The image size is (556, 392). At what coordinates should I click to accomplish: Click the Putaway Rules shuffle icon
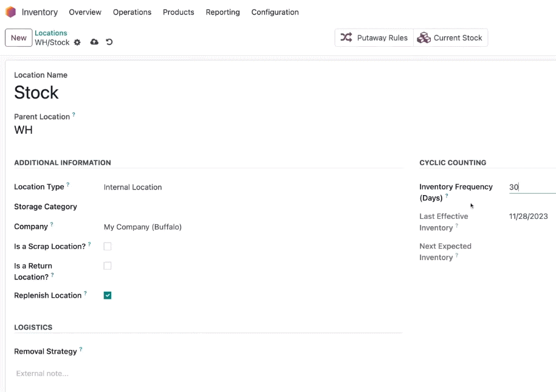coord(346,37)
